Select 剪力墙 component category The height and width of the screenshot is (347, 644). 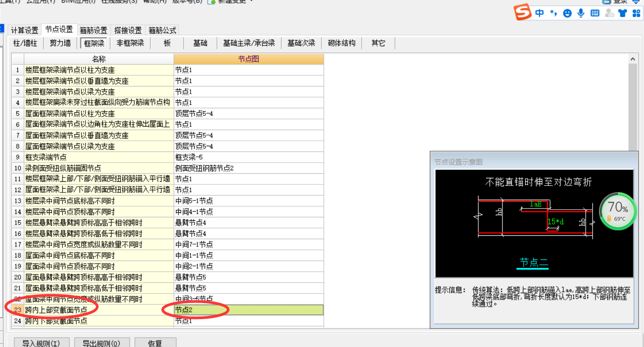(x=60, y=43)
